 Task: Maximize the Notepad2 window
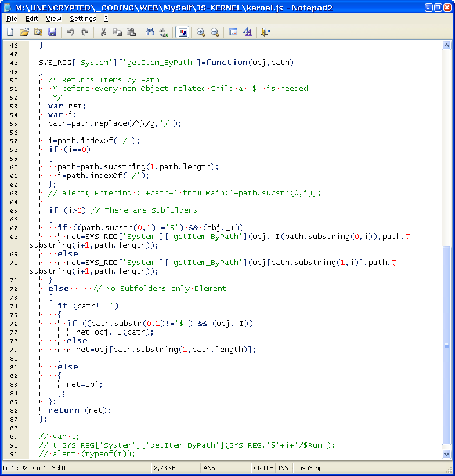pyautogui.click(x=438, y=8)
